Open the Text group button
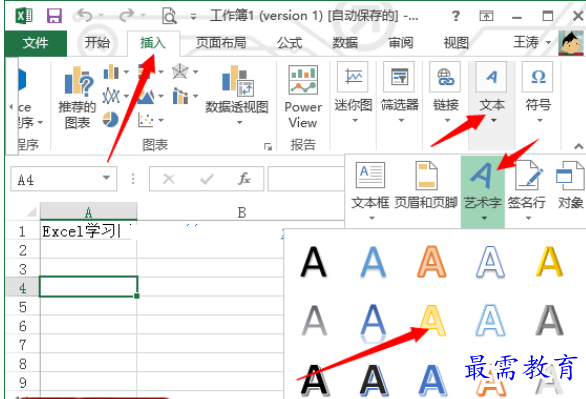This screenshot has width=586, height=399. pos(492,93)
